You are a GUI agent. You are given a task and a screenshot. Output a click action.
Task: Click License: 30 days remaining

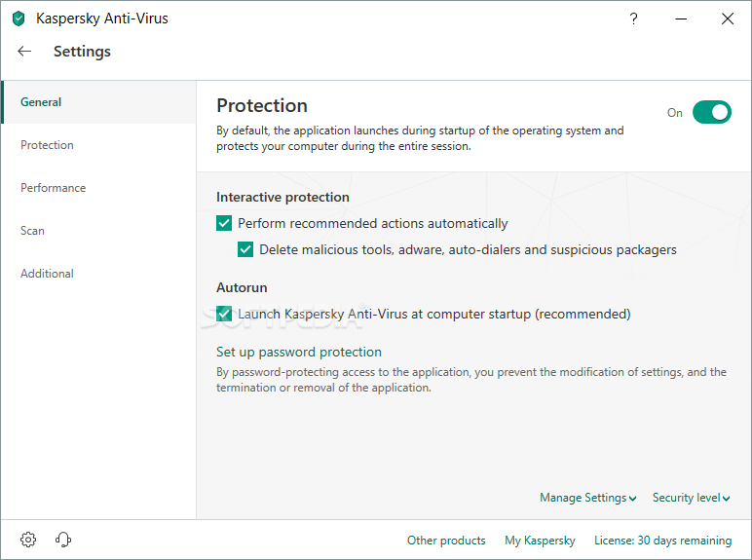(x=662, y=541)
